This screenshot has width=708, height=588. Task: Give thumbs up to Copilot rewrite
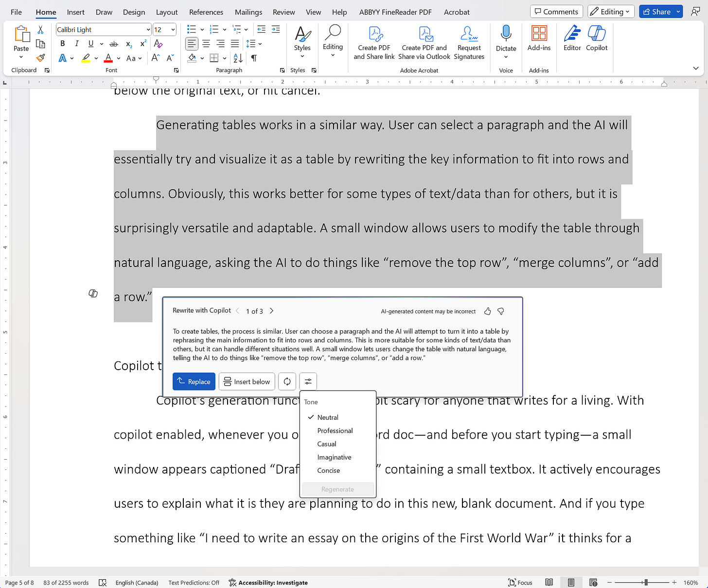coord(487,311)
